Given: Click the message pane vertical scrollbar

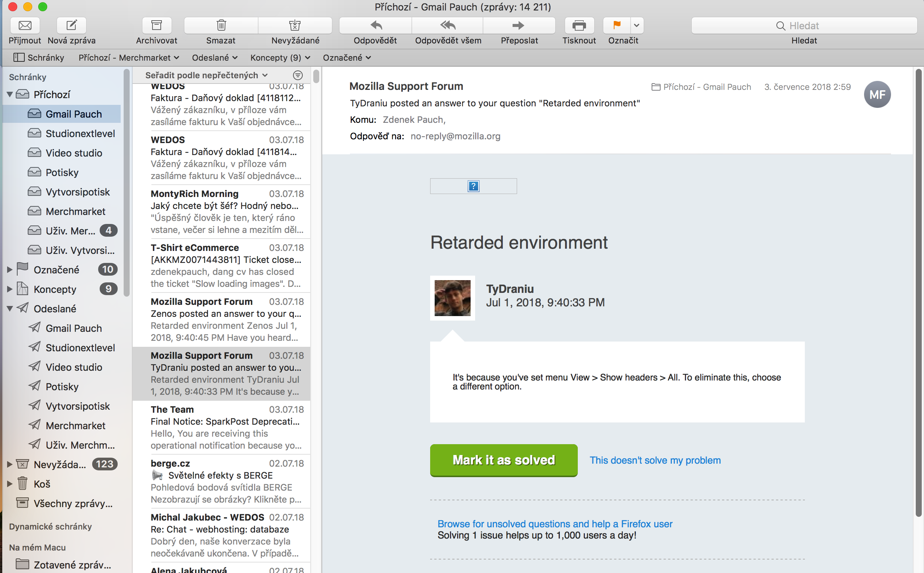Looking at the screenshot, I should point(918,292).
